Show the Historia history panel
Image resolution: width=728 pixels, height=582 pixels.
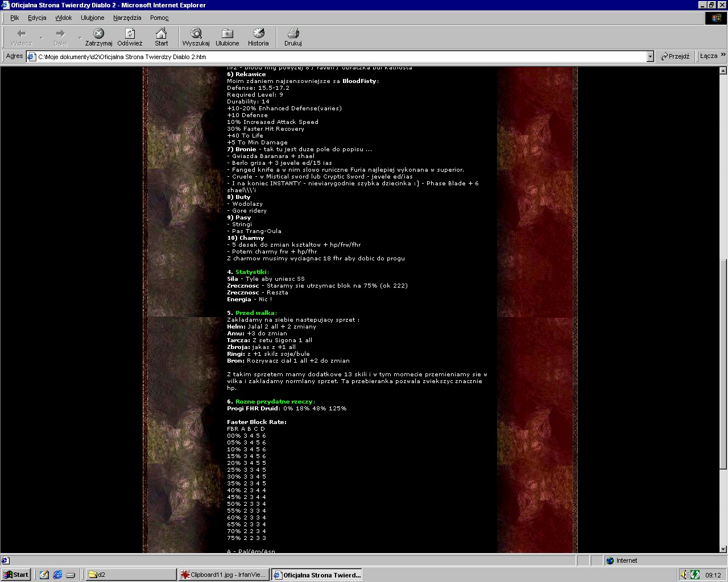tap(258, 34)
